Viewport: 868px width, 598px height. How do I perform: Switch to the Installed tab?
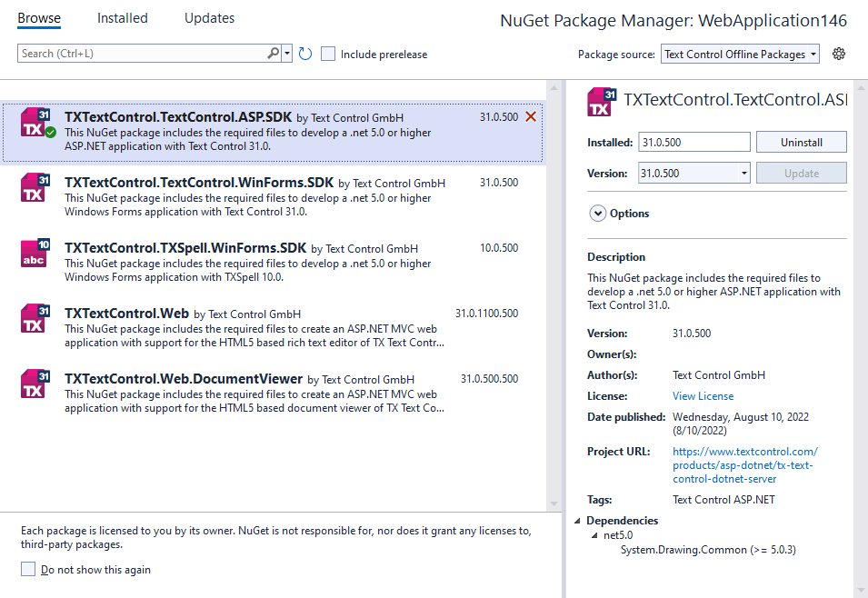[121, 17]
